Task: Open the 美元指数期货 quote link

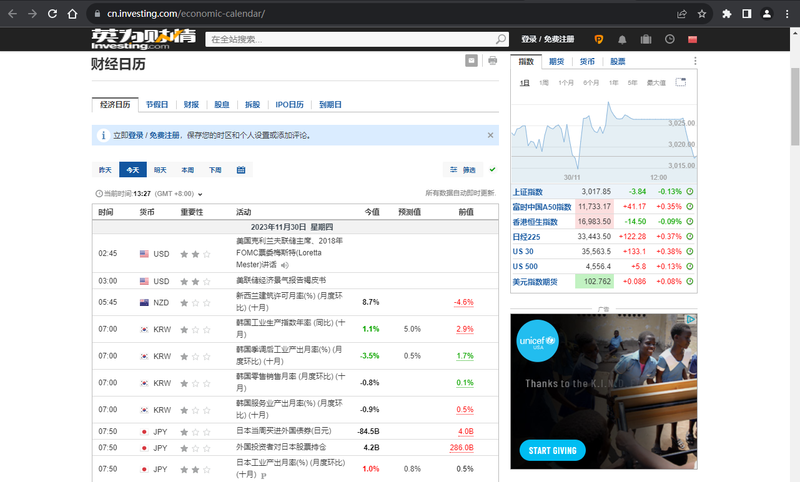Action: click(x=535, y=282)
